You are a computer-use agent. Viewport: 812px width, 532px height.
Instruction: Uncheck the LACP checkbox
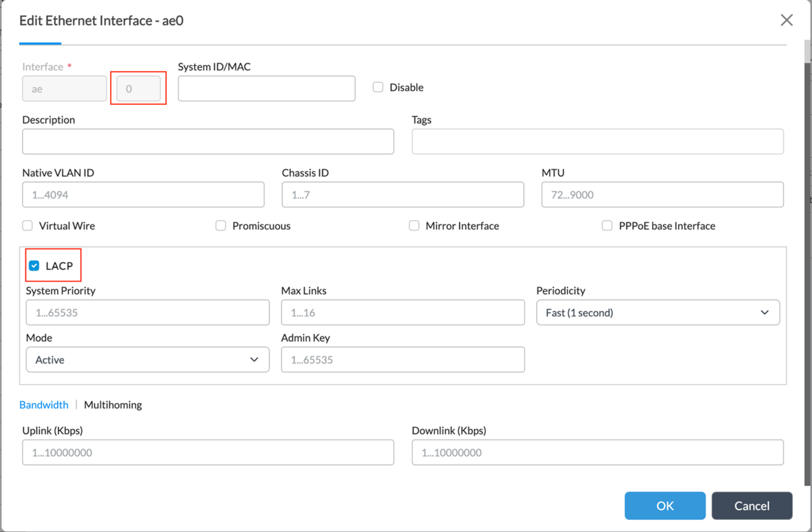[34, 266]
